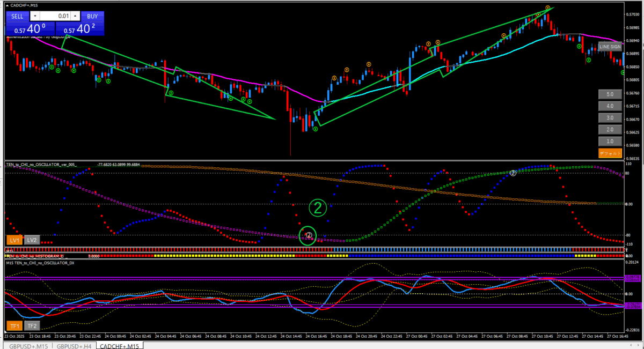Decrease lot size with down arrow
The image size is (644, 349).
(35, 17)
